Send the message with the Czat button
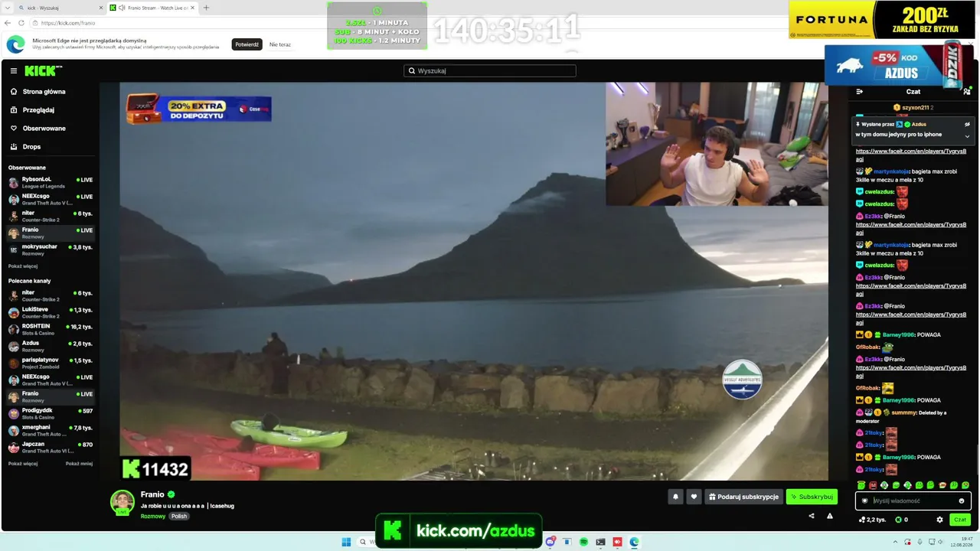The height and width of the screenshot is (551, 980). coord(960,520)
